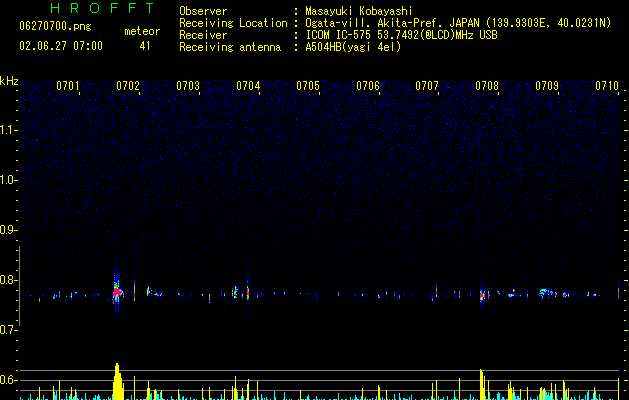Screen dimensions: 629x400
Task: Click the 0709 time marker
Action: click(547, 86)
